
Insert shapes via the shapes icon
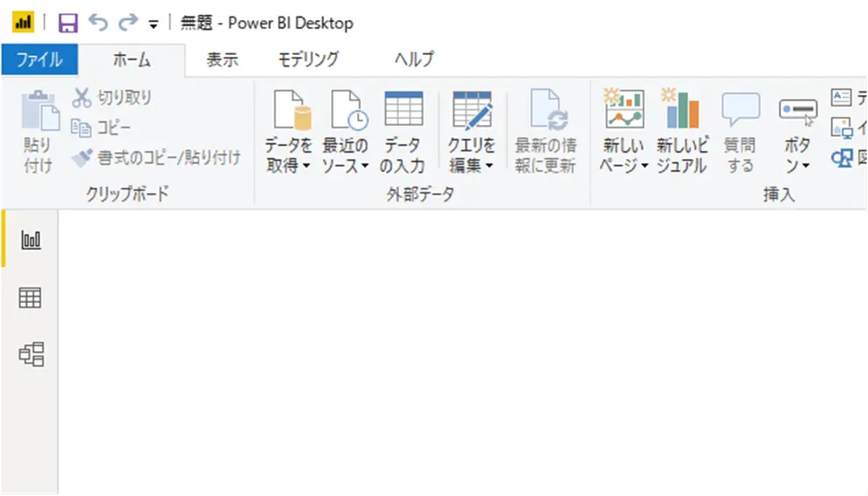click(842, 159)
